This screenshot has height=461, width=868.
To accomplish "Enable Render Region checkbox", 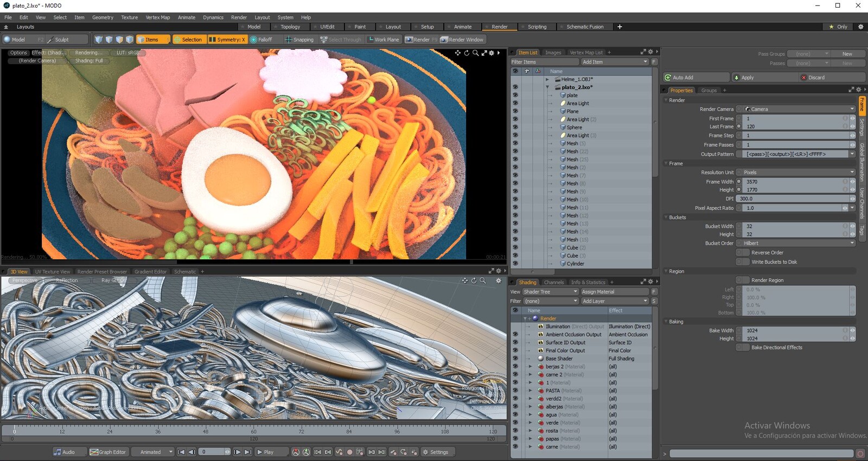I will click(x=743, y=280).
